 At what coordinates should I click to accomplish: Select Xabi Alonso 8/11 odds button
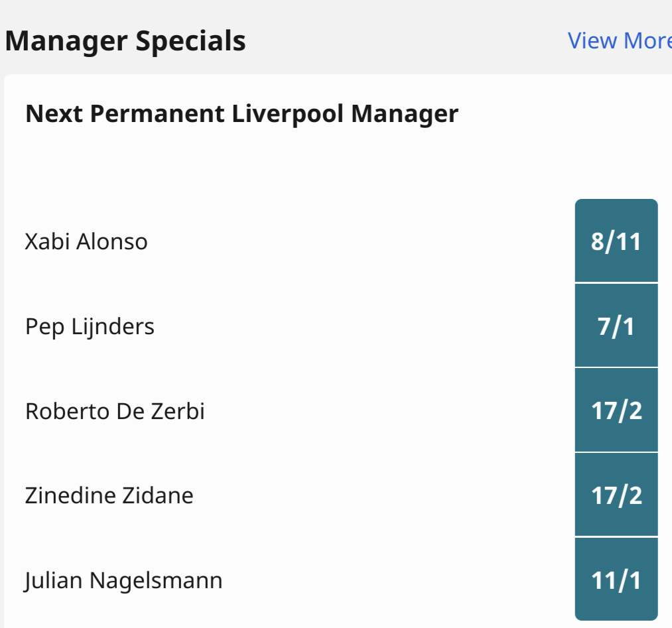[x=616, y=241]
